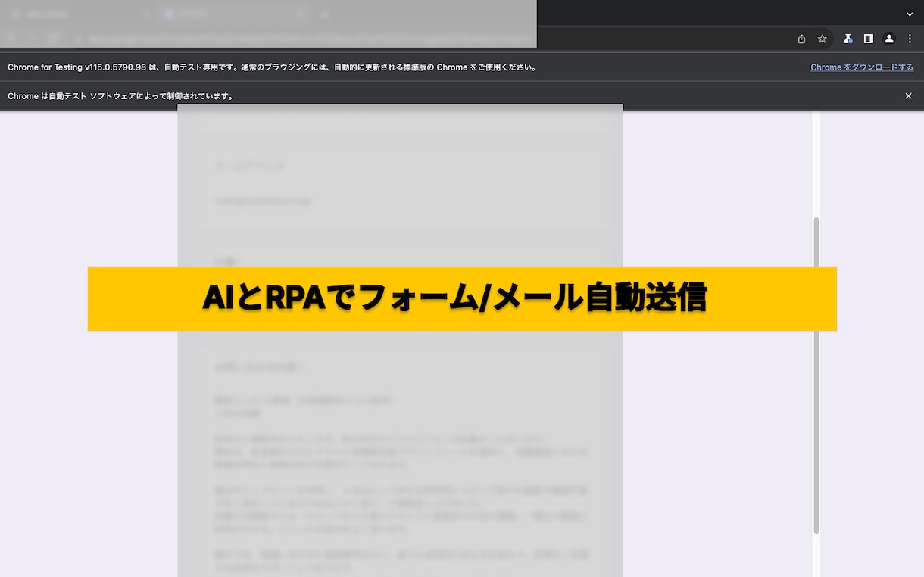Dismiss the automated test software infobar
Screen dimensions: 924x577
click(909, 96)
